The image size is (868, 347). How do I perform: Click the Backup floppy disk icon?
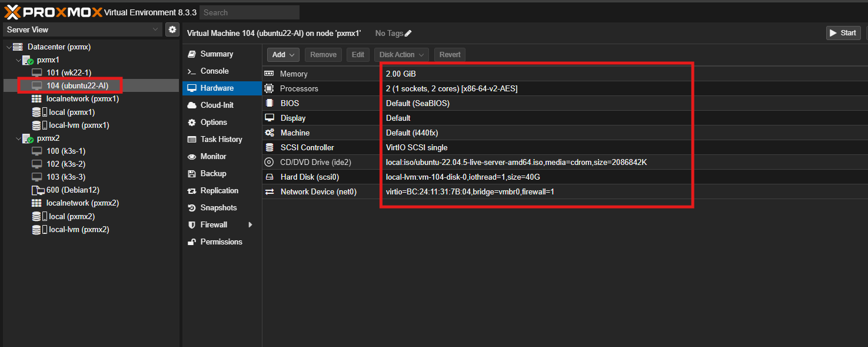click(x=191, y=174)
